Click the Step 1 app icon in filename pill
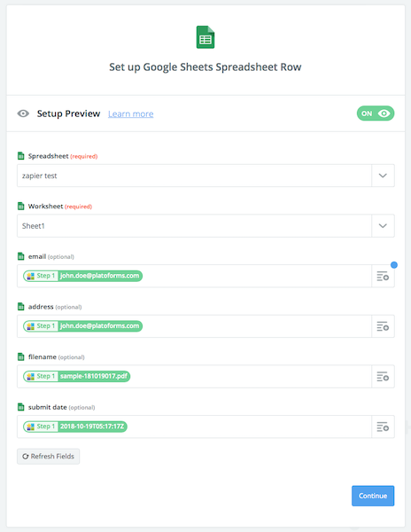 [x=31, y=377]
